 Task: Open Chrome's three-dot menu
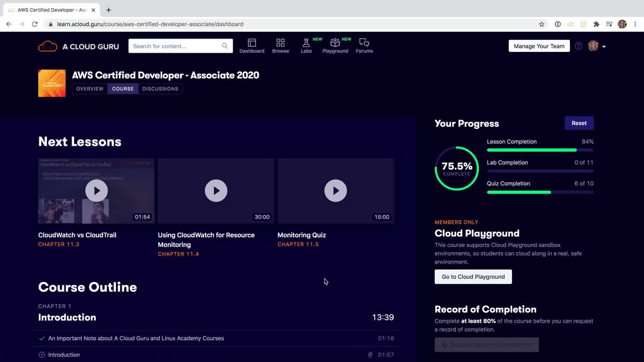tap(635, 24)
